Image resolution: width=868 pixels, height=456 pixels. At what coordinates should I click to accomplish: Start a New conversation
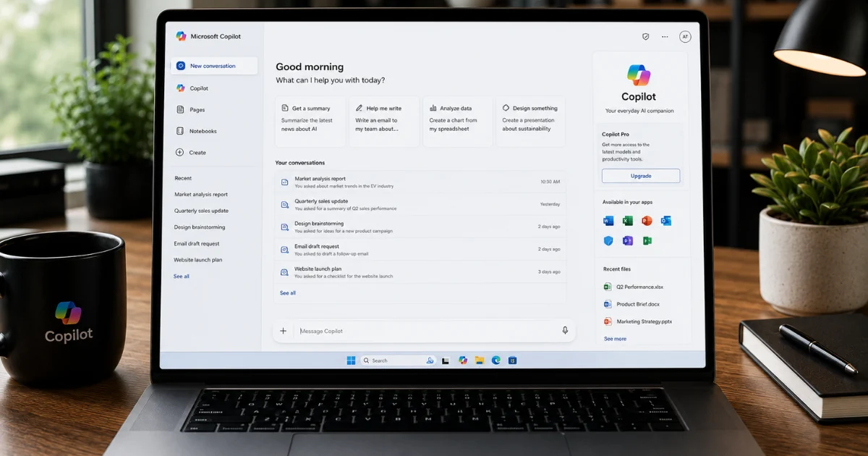[214, 66]
